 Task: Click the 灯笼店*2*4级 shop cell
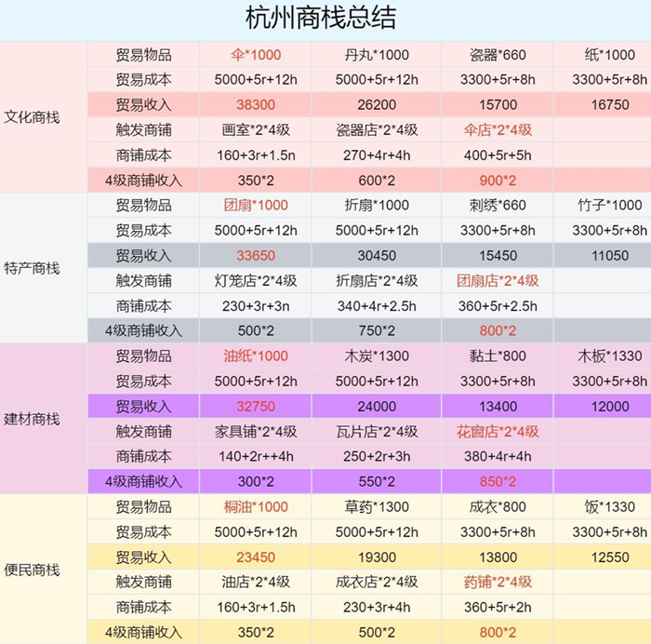(255, 280)
